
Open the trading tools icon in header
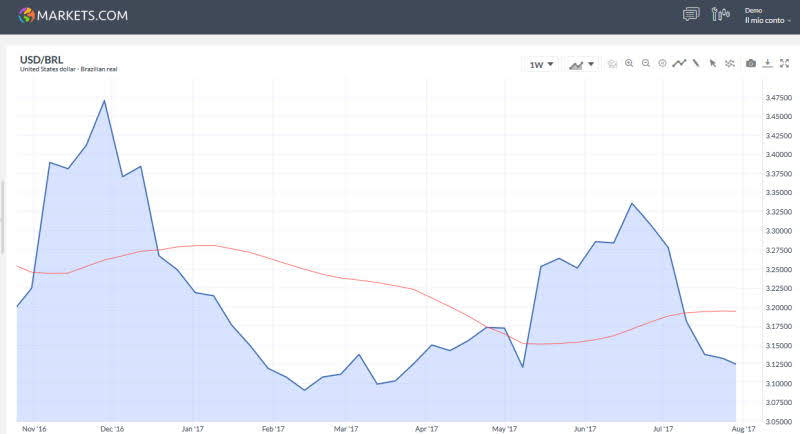(x=720, y=14)
